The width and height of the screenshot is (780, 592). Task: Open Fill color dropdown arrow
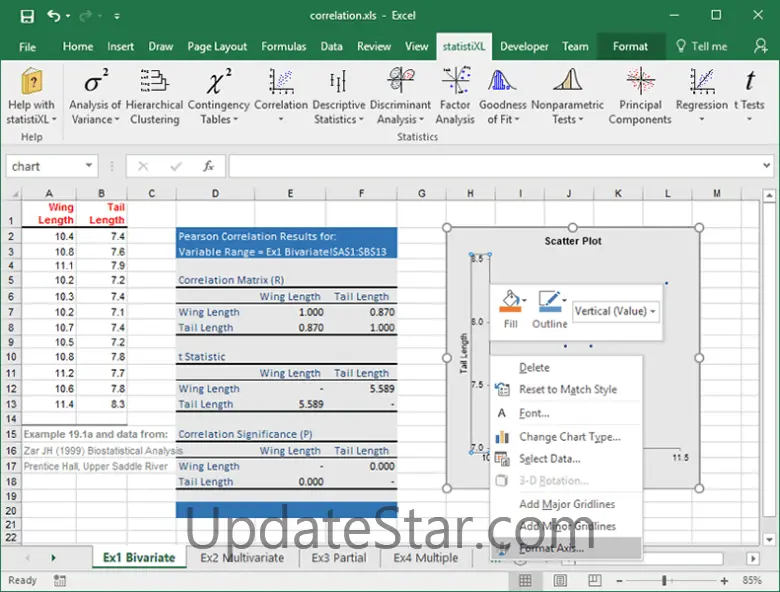(524, 300)
